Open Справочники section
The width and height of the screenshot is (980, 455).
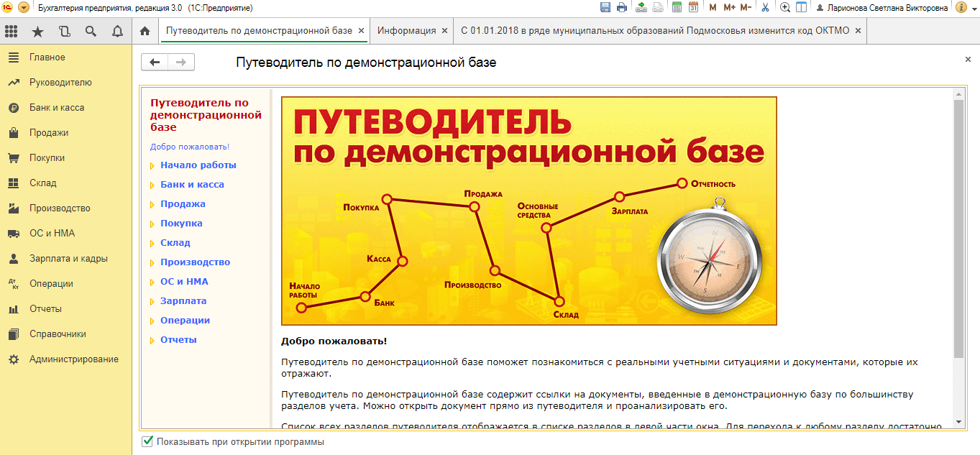pos(58,334)
